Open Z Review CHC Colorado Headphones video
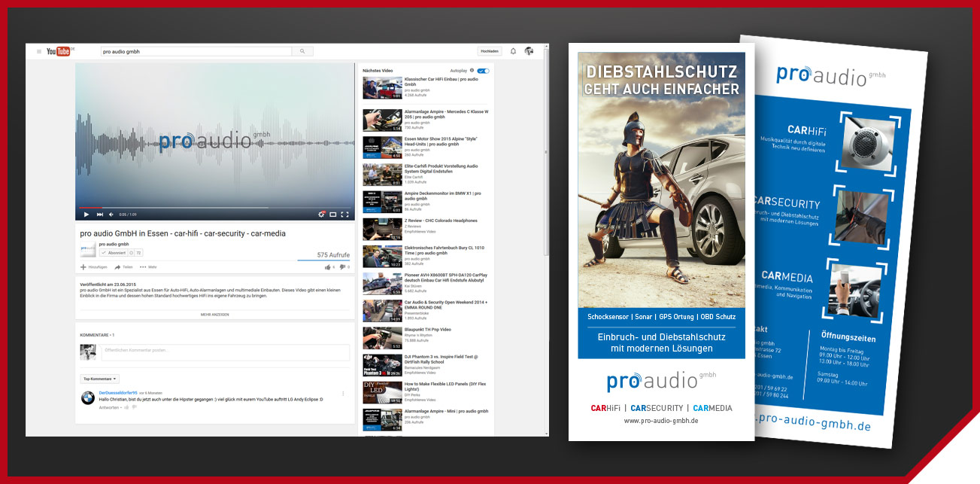980x484 pixels. pos(425,229)
